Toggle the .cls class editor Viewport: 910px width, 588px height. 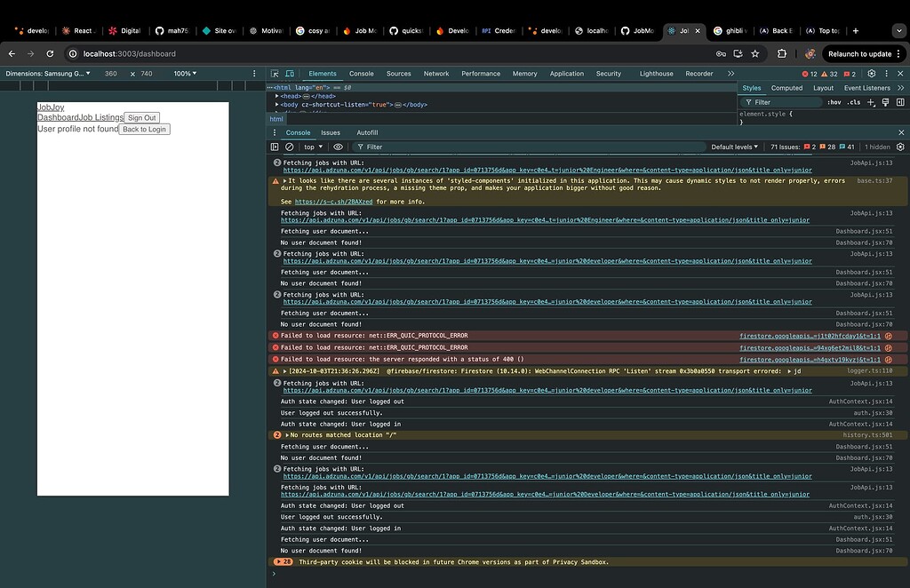(x=854, y=102)
